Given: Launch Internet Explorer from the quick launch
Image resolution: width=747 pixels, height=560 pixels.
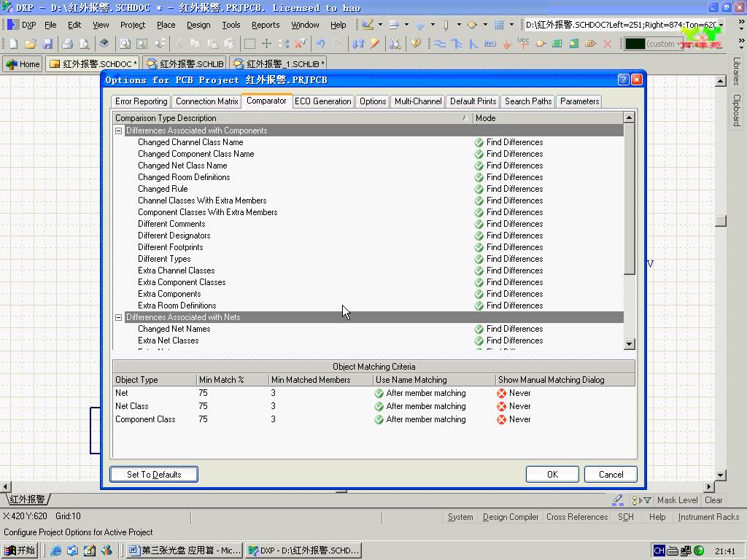Looking at the screenshot, I should click(x=55, y=551).
